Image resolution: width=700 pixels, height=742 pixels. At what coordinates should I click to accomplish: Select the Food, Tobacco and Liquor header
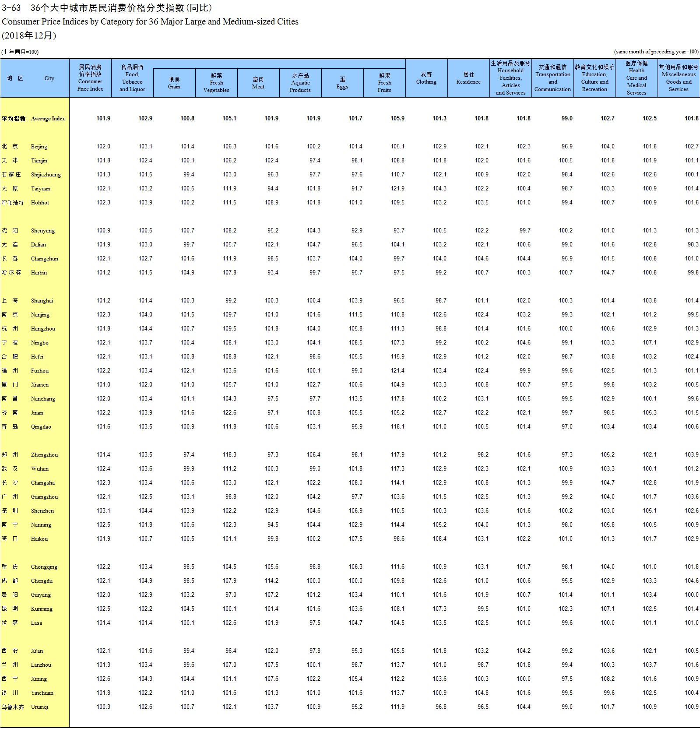[132, 78]
